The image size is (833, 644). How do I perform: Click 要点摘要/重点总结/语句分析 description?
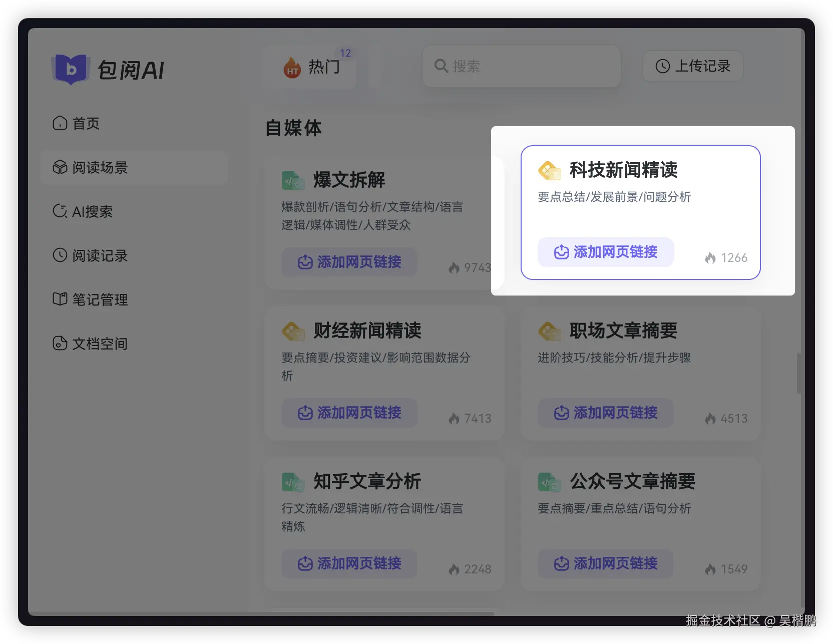pos(614,508)
